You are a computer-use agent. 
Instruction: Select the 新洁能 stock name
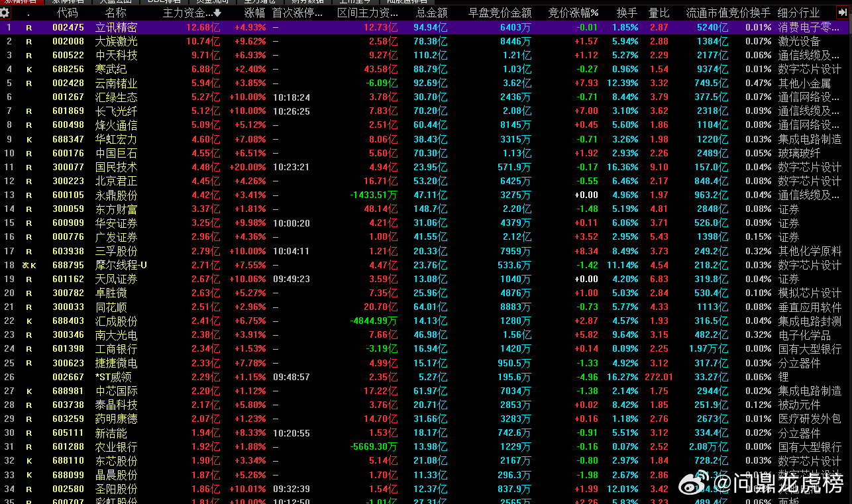click(x=111, y=433)
